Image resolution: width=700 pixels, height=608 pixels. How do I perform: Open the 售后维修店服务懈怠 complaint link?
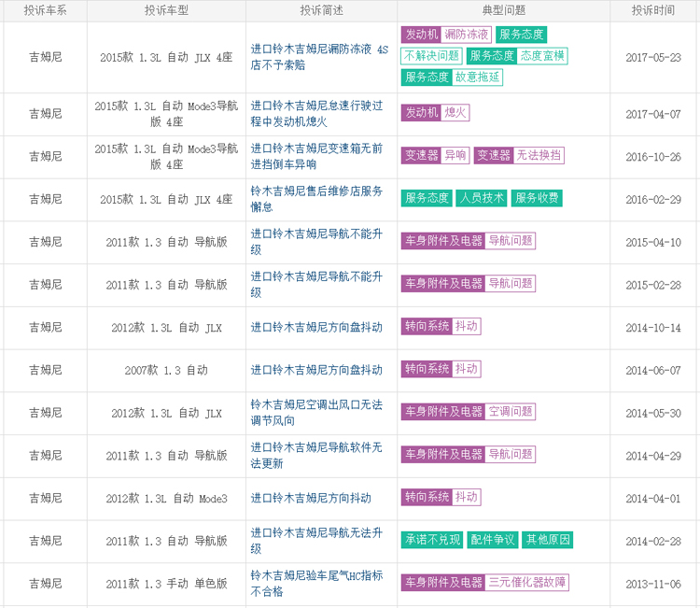click(316, 198)
